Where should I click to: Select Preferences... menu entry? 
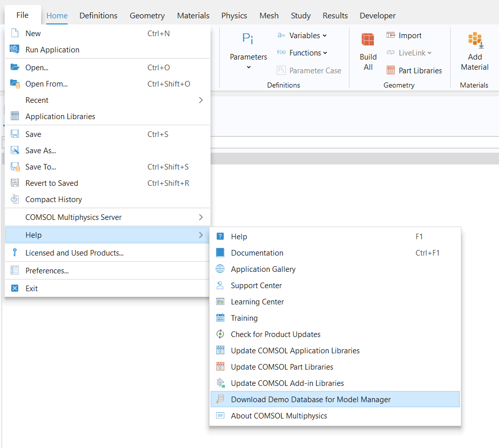click(x=107, y=270)
